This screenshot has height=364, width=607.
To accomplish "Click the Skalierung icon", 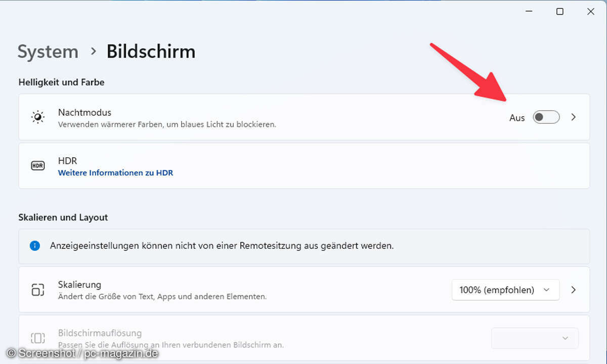I will tap(38, 290).
